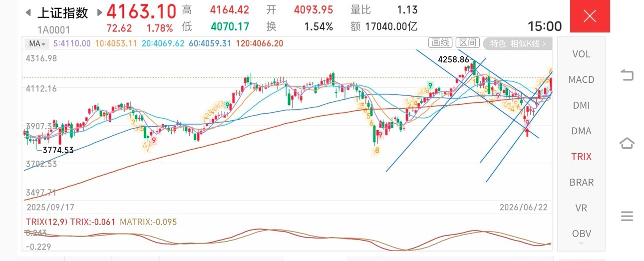644x261 pixels.
Task: Close the chart with red X button
Action: [x=590, y=16]
